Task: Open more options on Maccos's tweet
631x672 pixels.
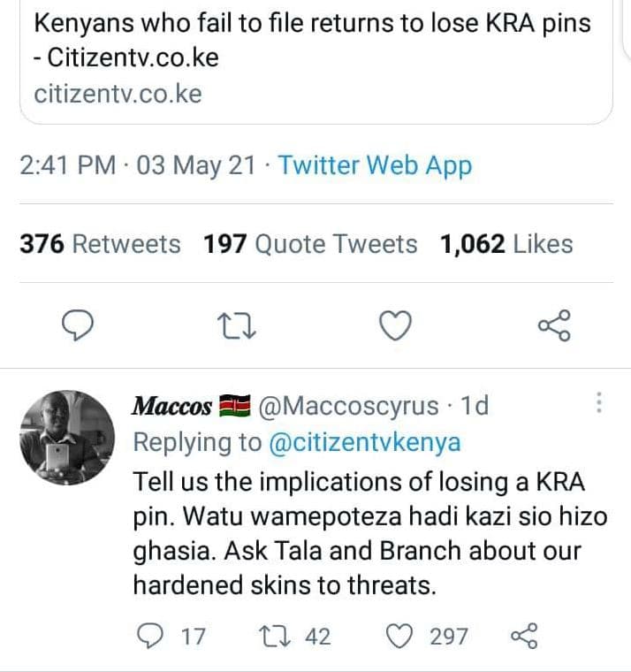Action: (x=599, y=403)
